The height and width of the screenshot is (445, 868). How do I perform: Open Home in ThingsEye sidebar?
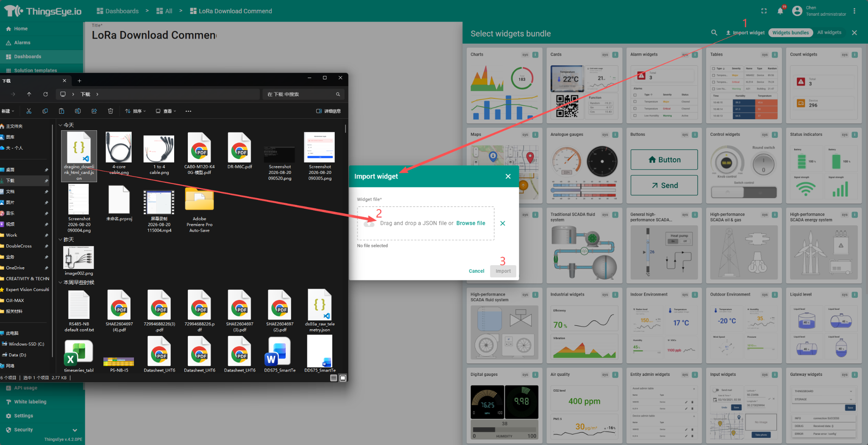point(42,29)
